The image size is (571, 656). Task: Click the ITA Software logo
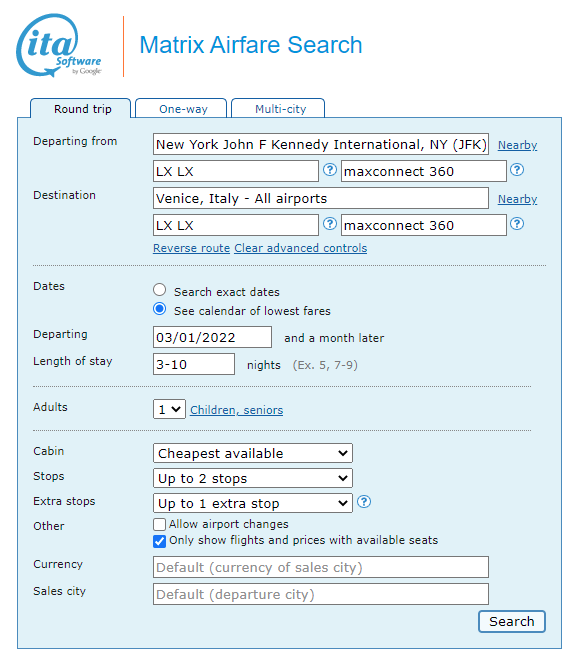click(59, 46)
